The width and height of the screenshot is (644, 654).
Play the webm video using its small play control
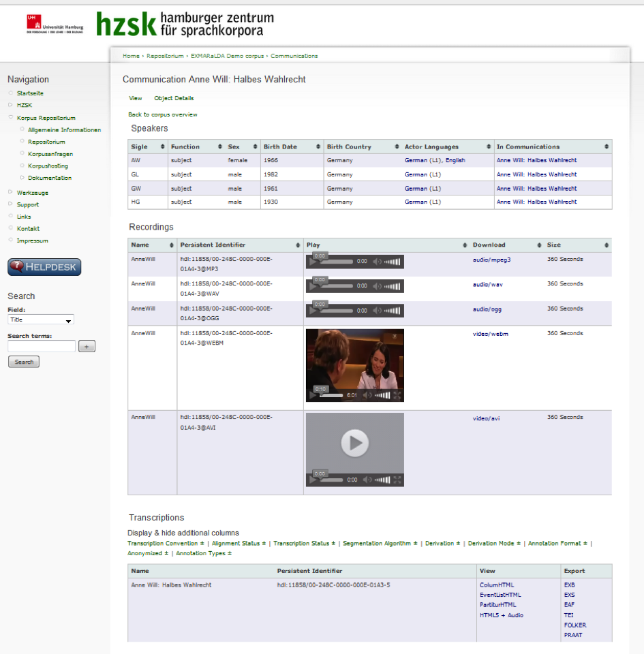[x=313, y=395]
